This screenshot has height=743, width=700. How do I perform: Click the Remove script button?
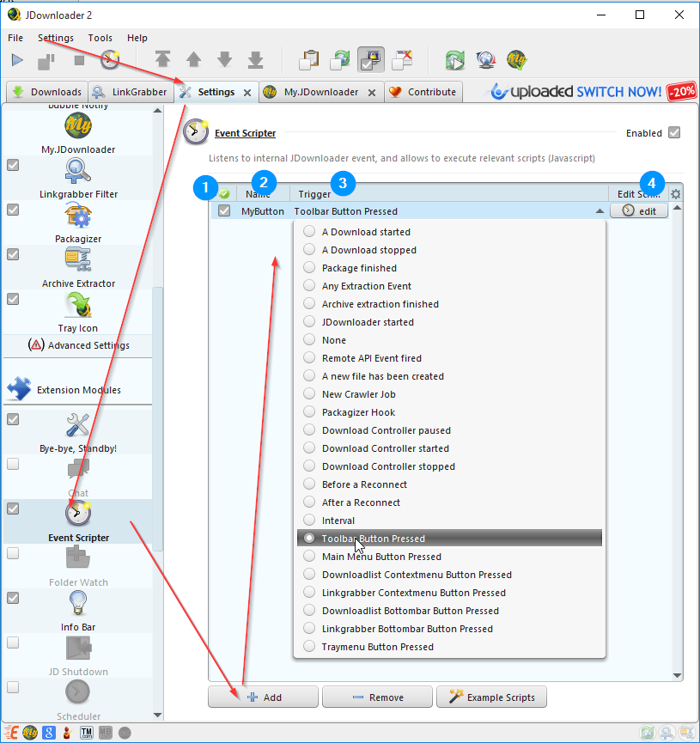tap(377, 697)
